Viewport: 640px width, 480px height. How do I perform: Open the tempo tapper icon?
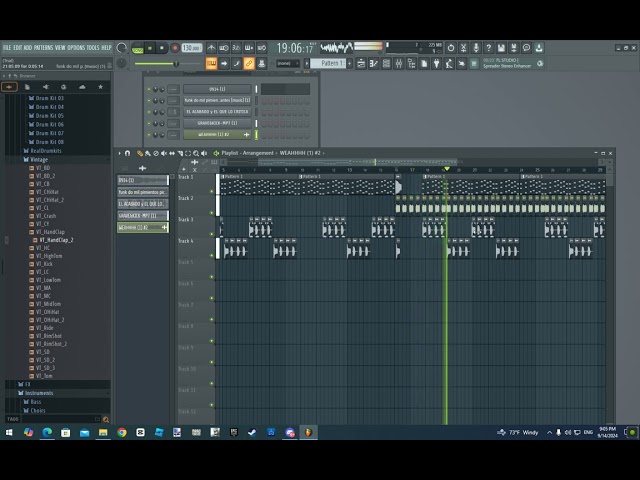[x=449, y=63]
